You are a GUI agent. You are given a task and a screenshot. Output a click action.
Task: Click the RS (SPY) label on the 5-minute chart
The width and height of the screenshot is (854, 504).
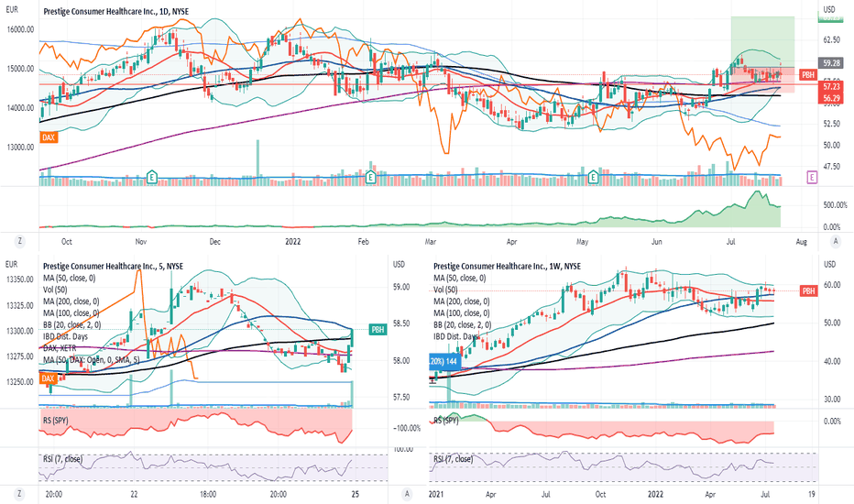pos(57,420)
